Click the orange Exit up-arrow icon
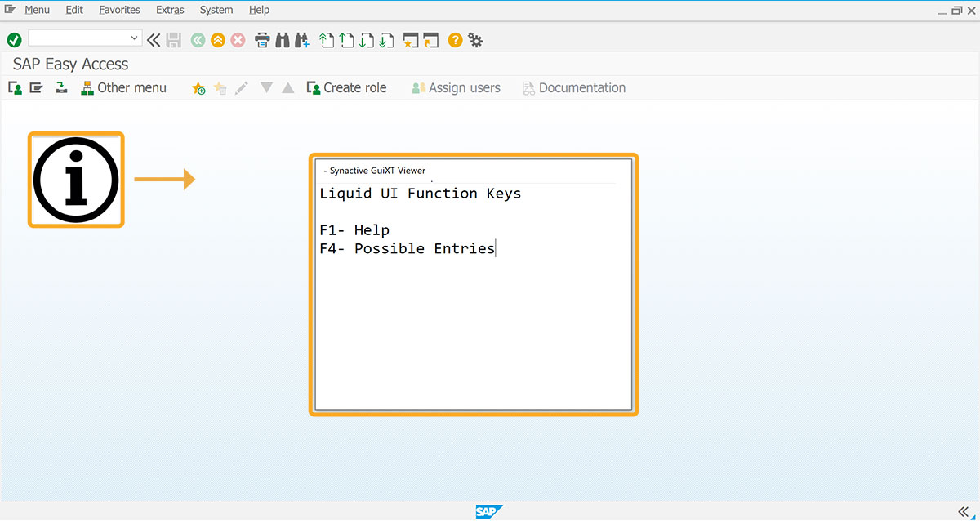980x521 pixels. (218, 39)
